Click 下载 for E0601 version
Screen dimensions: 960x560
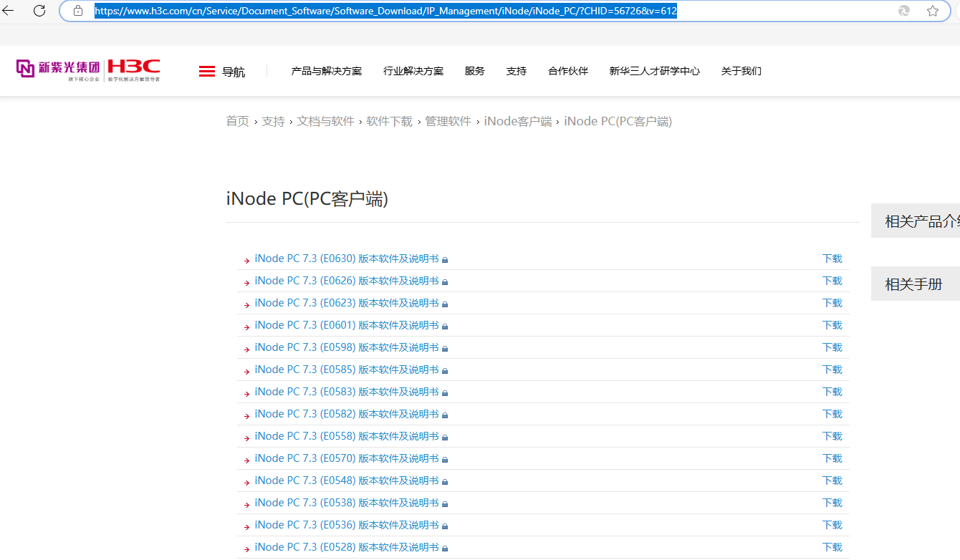[x=832, y=325]
